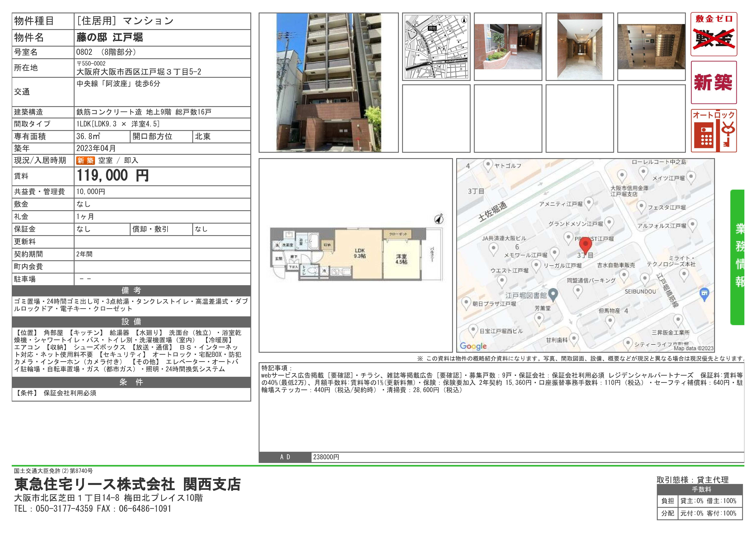Click the map pin beside アルフォルス江戸堀
Viewport: 756px width, 535px height.
pos(692,225)
